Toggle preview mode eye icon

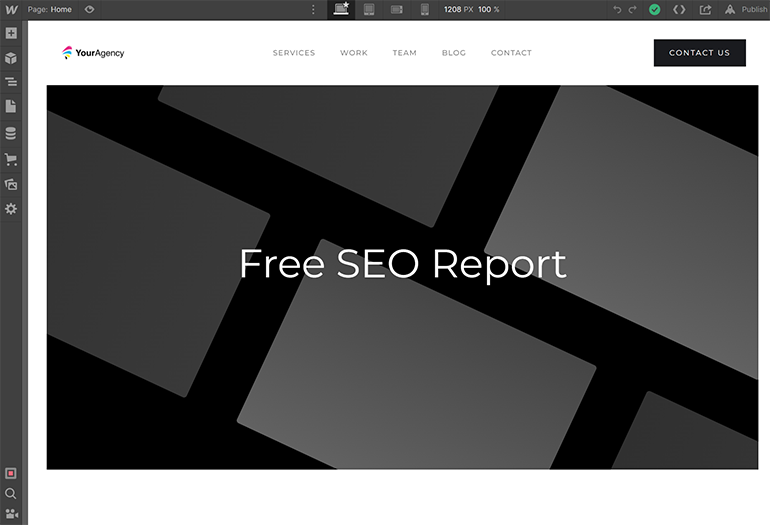coord(90,9)
